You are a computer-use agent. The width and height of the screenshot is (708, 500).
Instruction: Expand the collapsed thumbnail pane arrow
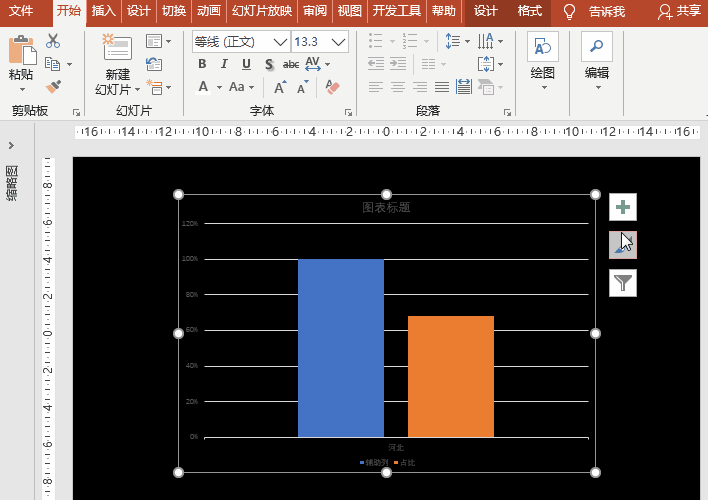[11, 145]
